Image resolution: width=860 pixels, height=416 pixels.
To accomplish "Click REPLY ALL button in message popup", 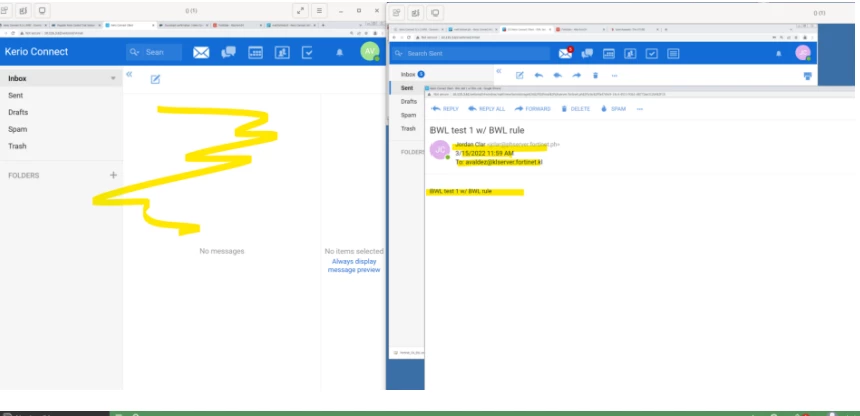I will pyautogui.click(x=486, y=109).
